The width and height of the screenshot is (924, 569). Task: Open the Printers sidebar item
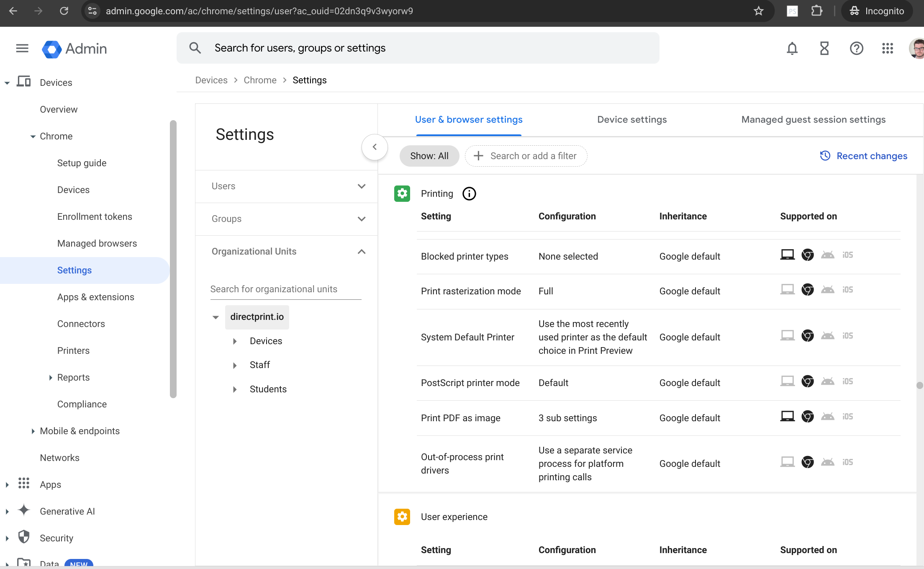tap(73, 351)
